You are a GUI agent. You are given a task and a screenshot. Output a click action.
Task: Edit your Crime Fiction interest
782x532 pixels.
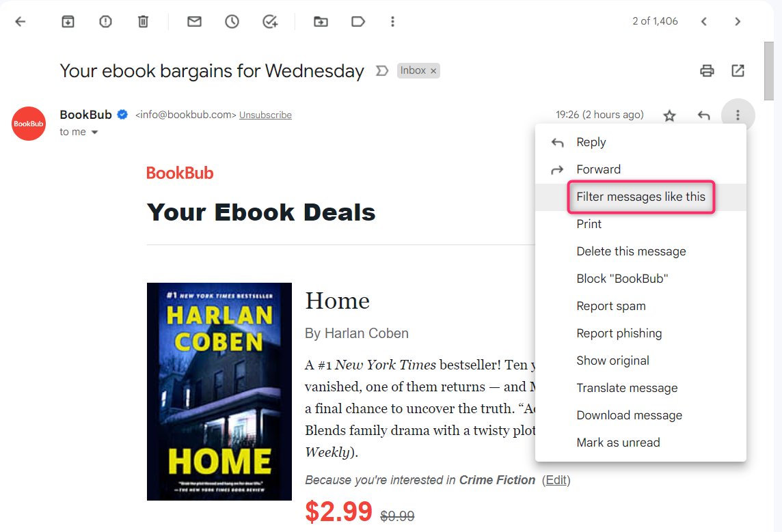[555, 480]
